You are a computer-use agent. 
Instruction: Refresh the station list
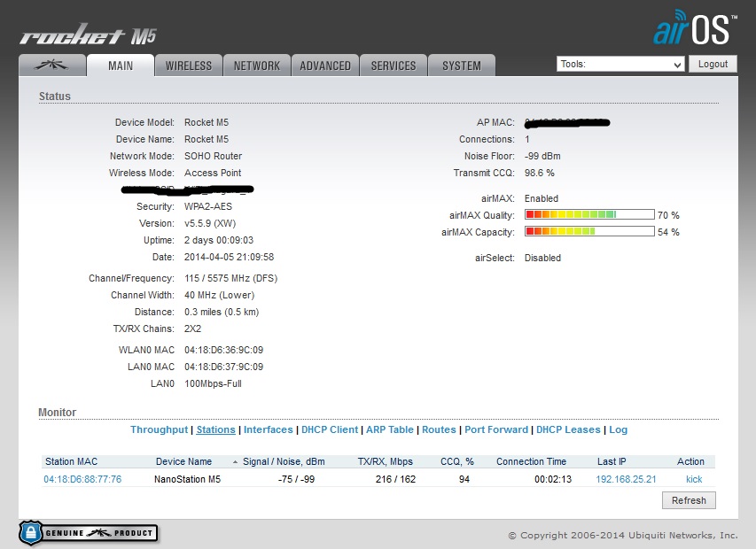coord(689,500)
